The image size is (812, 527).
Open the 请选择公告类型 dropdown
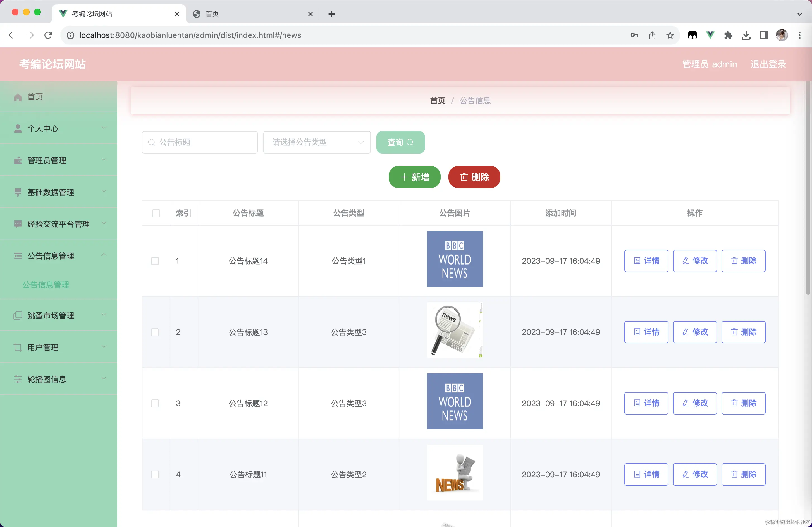(x=317, y=142)
